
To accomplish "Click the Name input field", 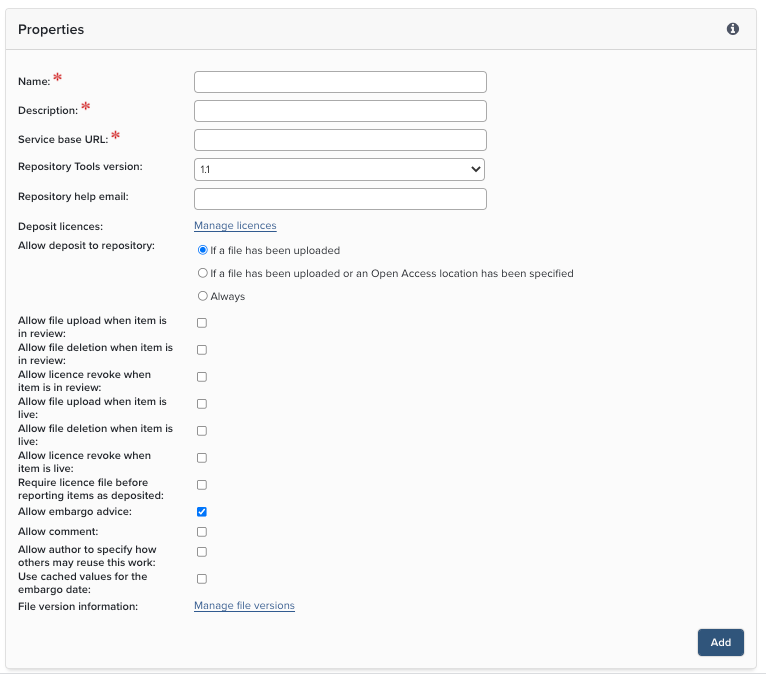I will pos(340,82).
